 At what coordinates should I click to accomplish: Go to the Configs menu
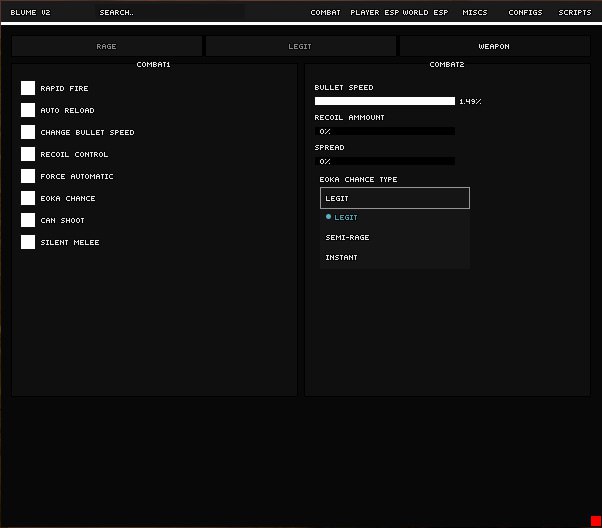[525, 13]
